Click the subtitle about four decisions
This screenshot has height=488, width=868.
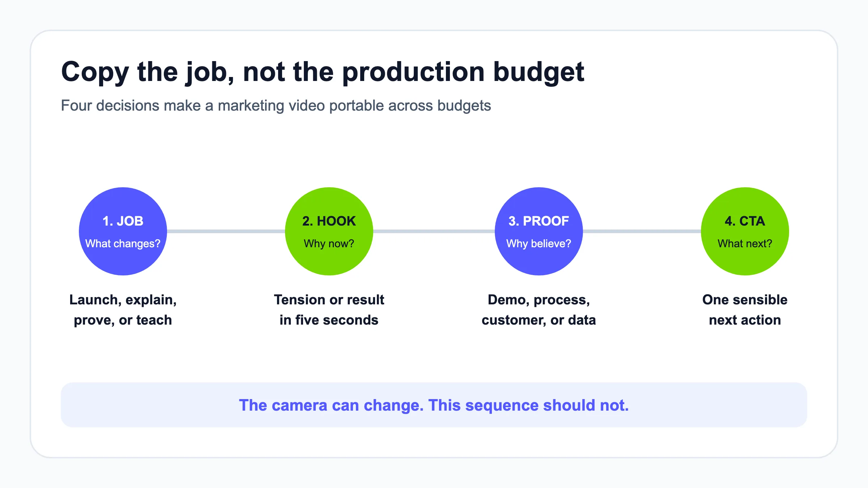click(276, 106)
